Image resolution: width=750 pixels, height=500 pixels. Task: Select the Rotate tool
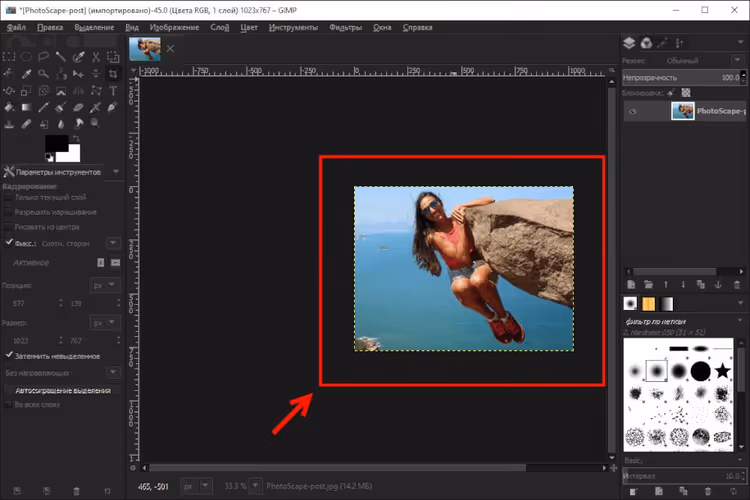9,90
